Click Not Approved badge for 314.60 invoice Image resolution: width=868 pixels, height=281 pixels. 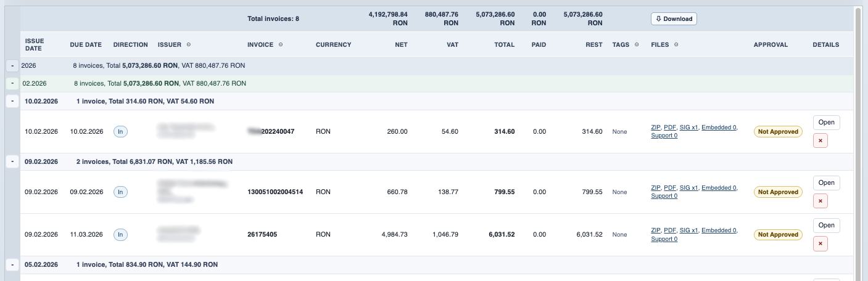[x=778, y=131]
